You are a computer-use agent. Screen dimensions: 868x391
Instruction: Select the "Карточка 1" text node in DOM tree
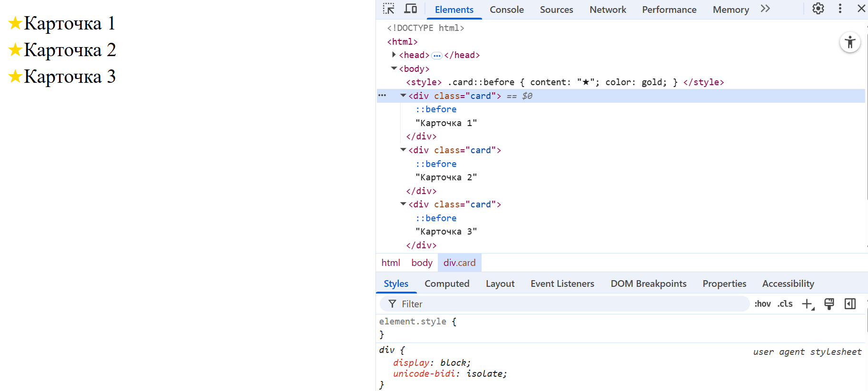tap(446, 123)
